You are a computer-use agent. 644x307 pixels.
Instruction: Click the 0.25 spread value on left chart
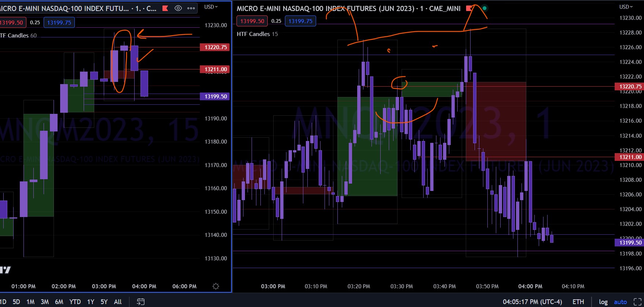pos(35,22)
